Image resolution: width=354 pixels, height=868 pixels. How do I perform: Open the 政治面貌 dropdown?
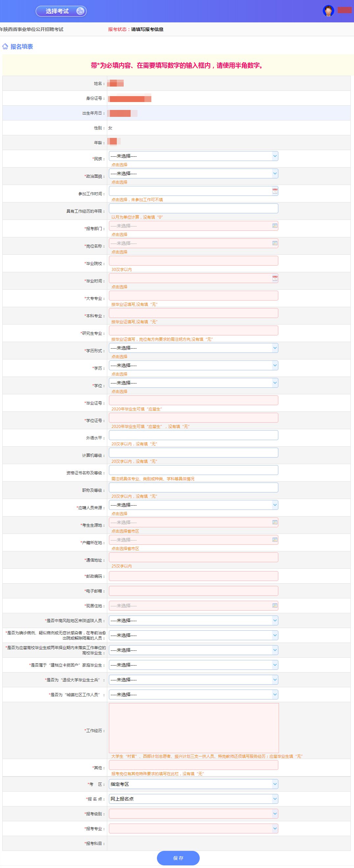[x=193, y=173]
